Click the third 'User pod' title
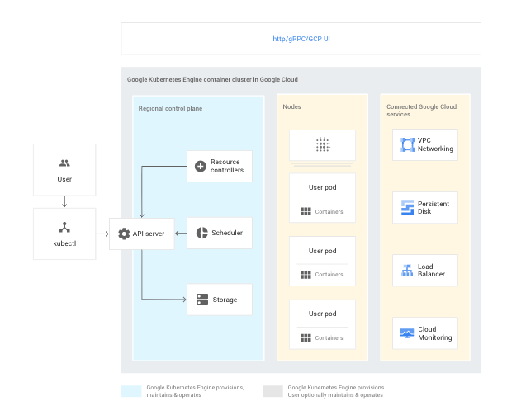 [x=322, y=314]
